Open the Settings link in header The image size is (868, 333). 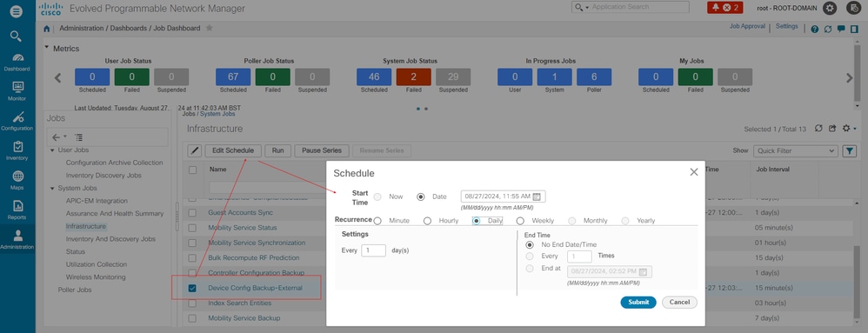pyautogui.click(x=786, y=27)
